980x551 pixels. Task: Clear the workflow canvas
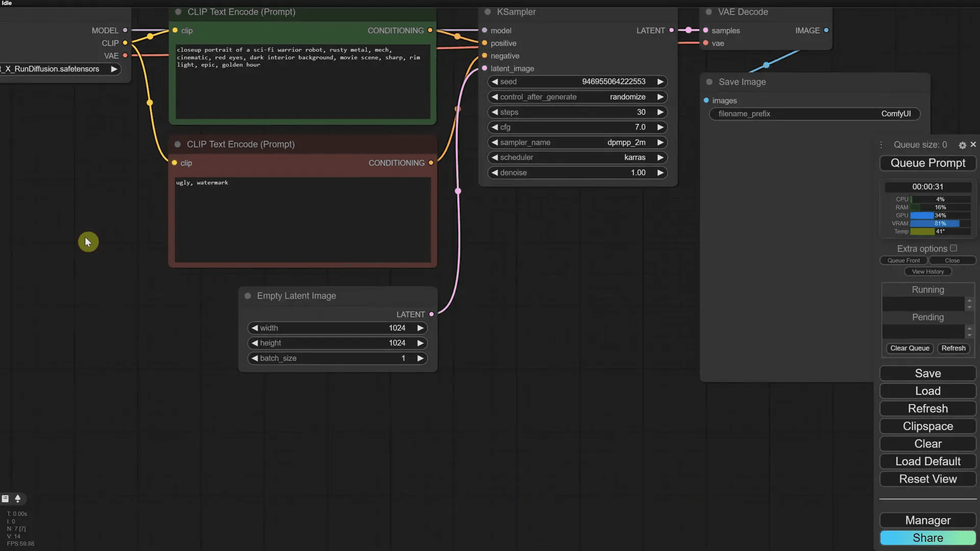tap(927, 444)
